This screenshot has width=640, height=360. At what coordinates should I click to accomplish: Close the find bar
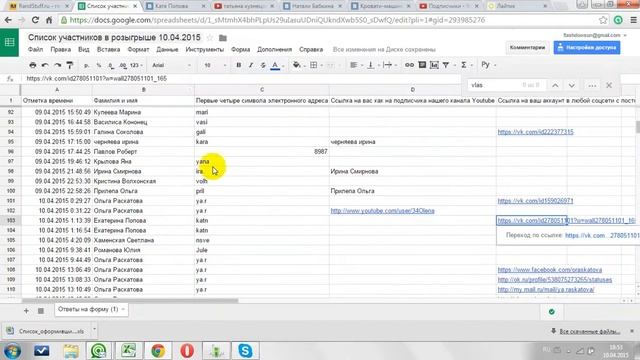[x=609, y=85]
